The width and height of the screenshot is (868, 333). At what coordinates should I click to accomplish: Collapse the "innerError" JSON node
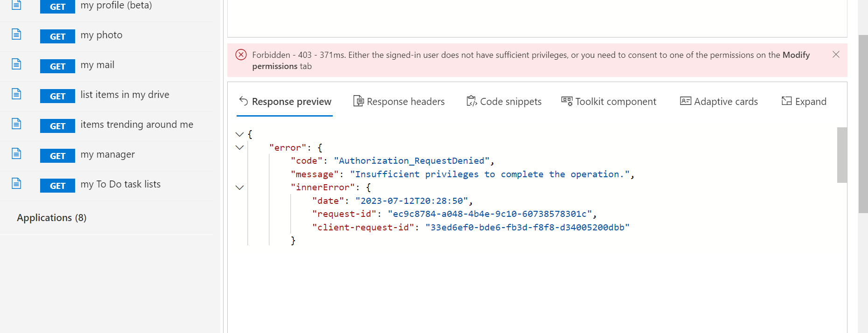pos(239,187)
